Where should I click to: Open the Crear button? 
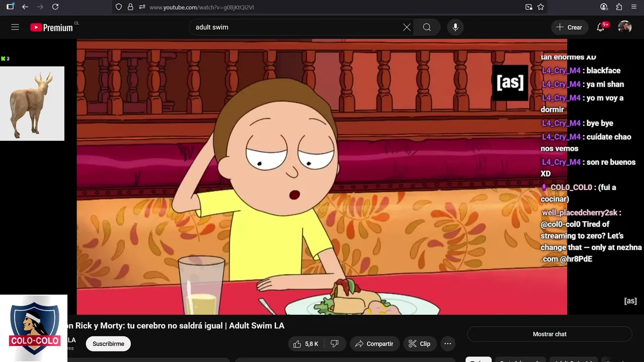(570, 27)
